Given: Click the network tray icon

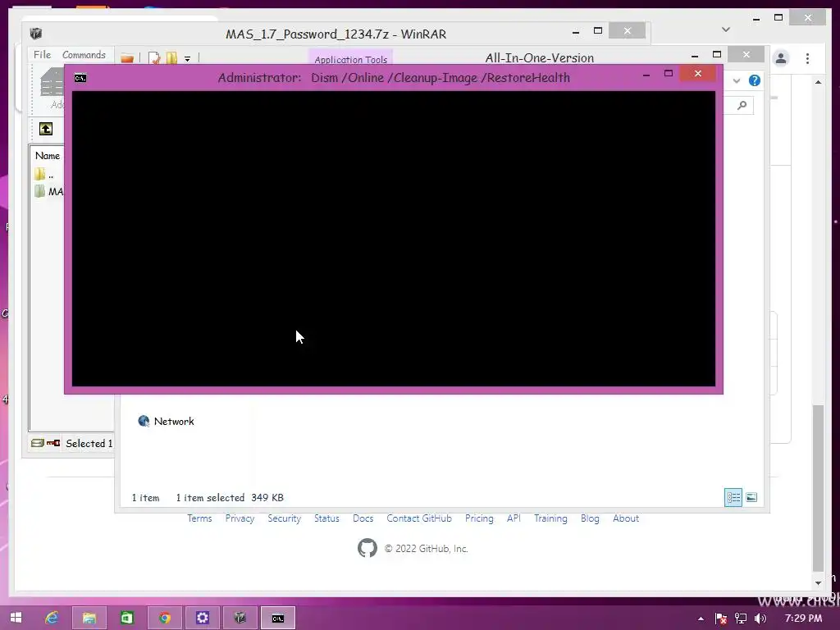Looking at the screenshot, I should 741,619.
